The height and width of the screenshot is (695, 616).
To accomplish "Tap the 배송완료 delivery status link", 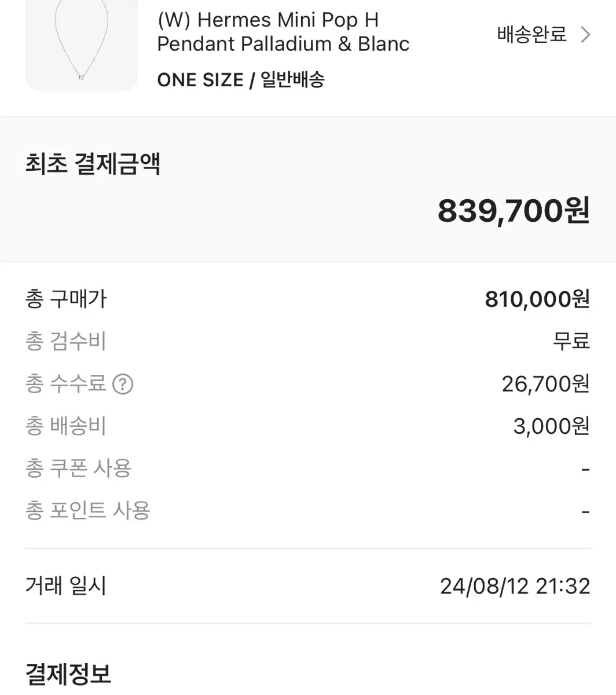I will click(x=531, y=35).
